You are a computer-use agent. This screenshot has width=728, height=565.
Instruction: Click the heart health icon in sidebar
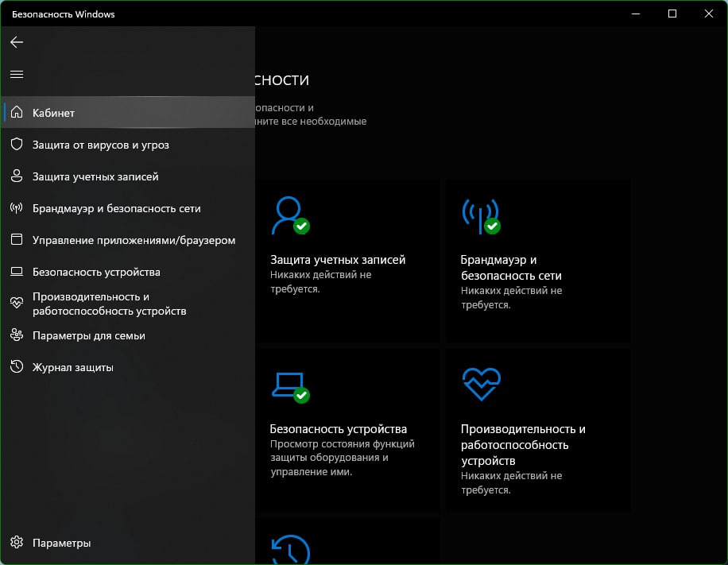point(17,303)
